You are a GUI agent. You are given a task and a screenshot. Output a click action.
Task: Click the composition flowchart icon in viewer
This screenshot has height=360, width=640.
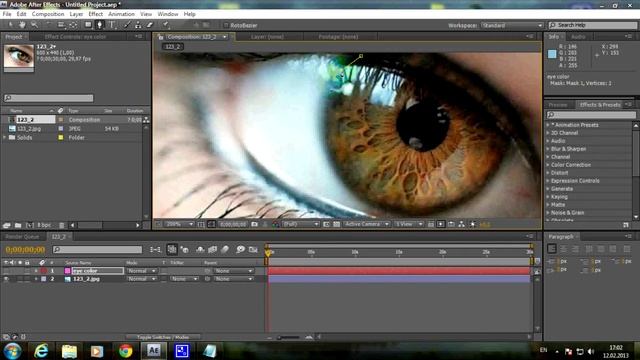pos(461,224)
